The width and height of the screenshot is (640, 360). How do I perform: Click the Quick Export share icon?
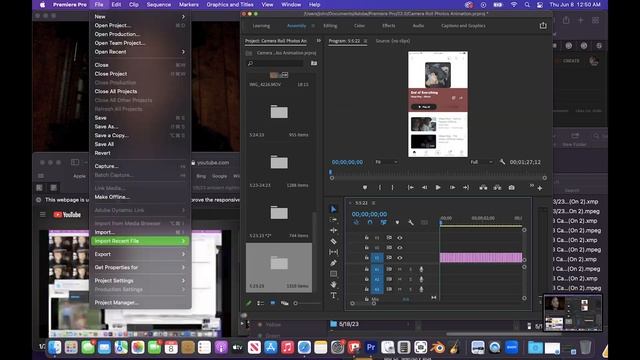(x=543, y=25)
